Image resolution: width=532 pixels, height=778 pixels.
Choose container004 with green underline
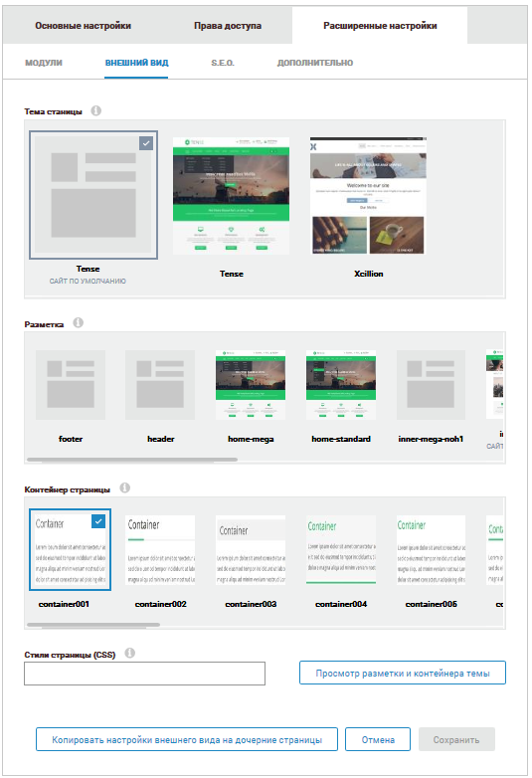pos(341,550)
